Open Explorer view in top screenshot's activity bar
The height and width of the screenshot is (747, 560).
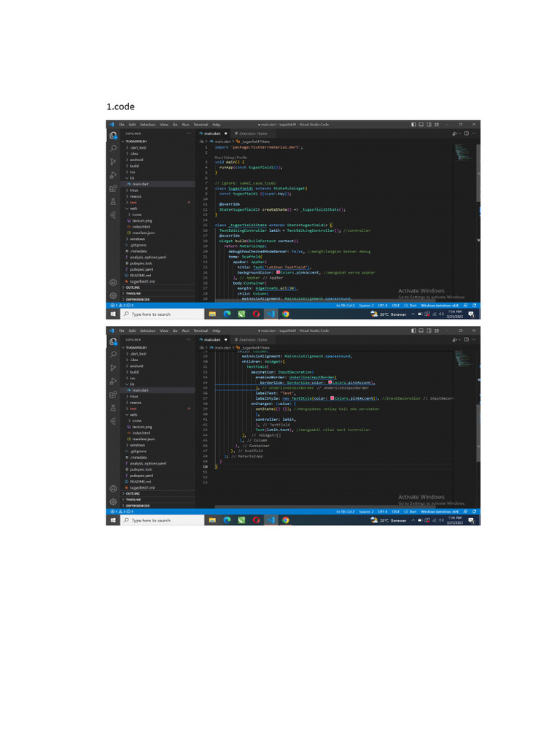point(113,135)
